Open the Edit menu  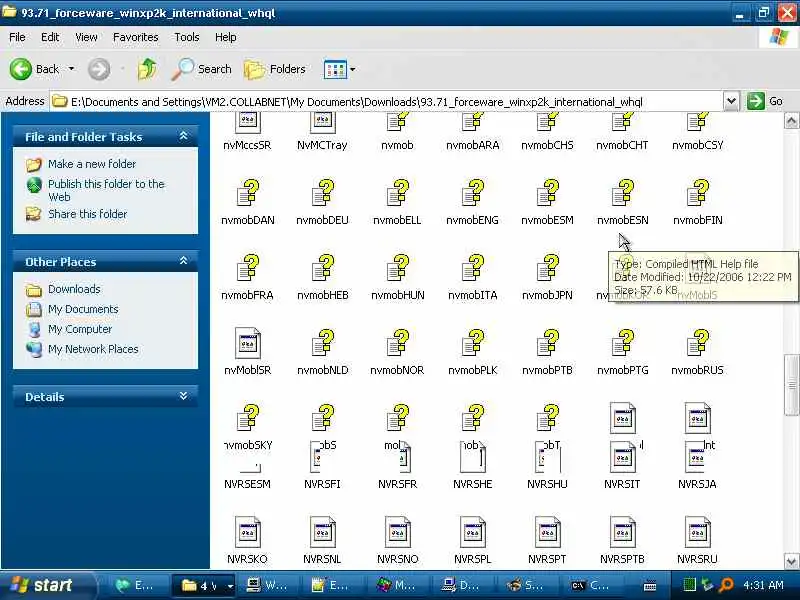tap(50, 37)
